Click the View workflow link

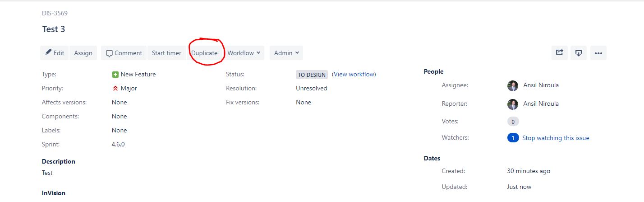354,74
